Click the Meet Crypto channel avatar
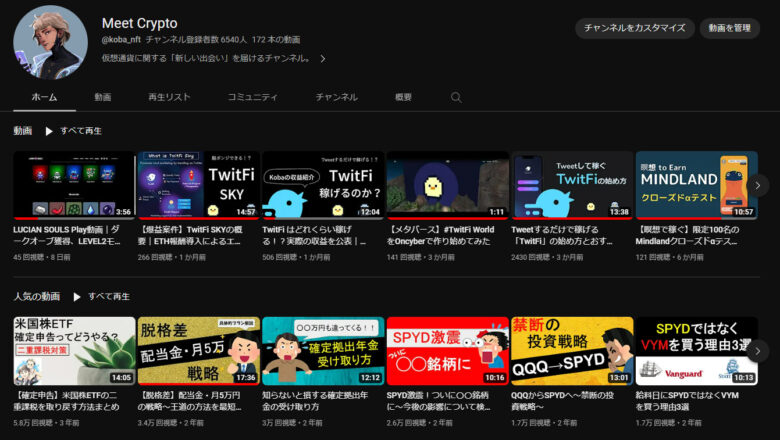 pos(50,41)
